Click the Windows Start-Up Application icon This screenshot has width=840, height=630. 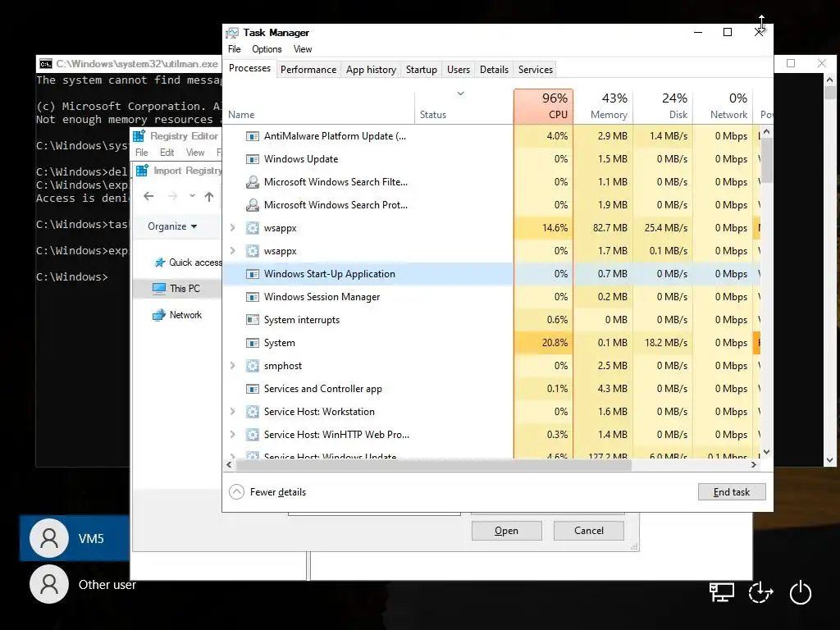[252, 274]
